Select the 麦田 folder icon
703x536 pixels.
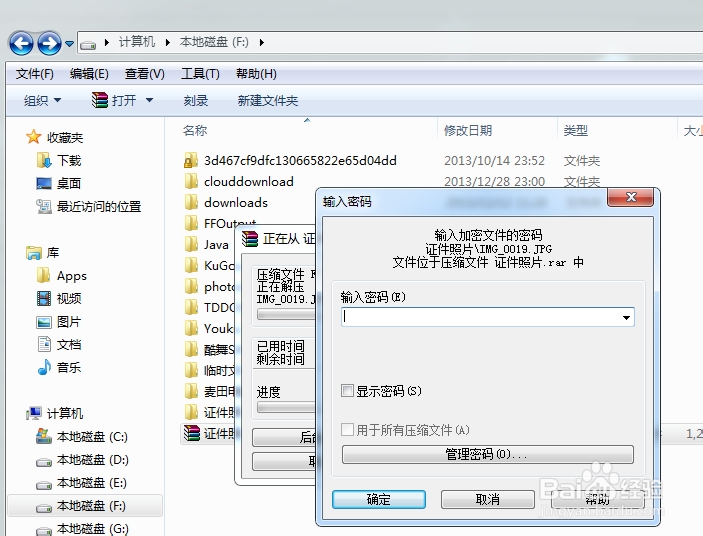click(191, 391)
